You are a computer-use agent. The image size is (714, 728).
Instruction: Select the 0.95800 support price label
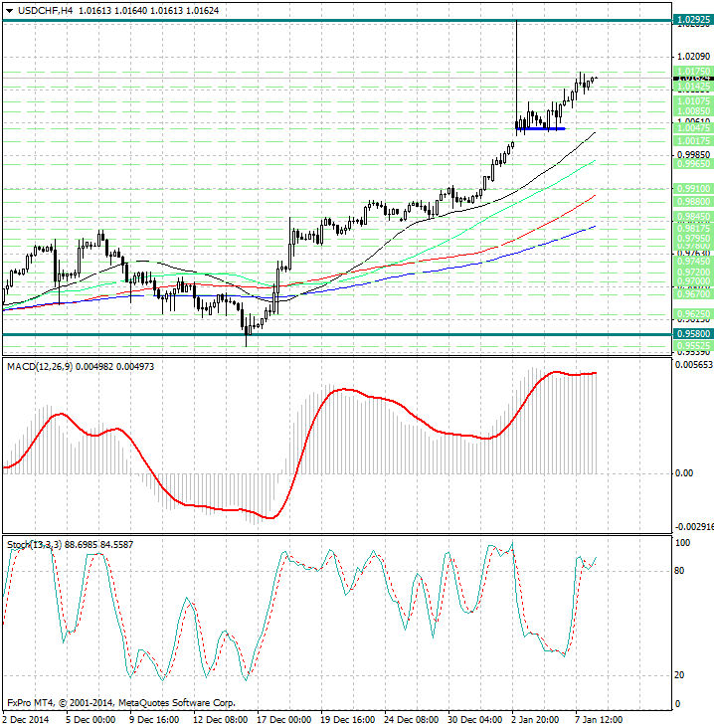(693, 334)
